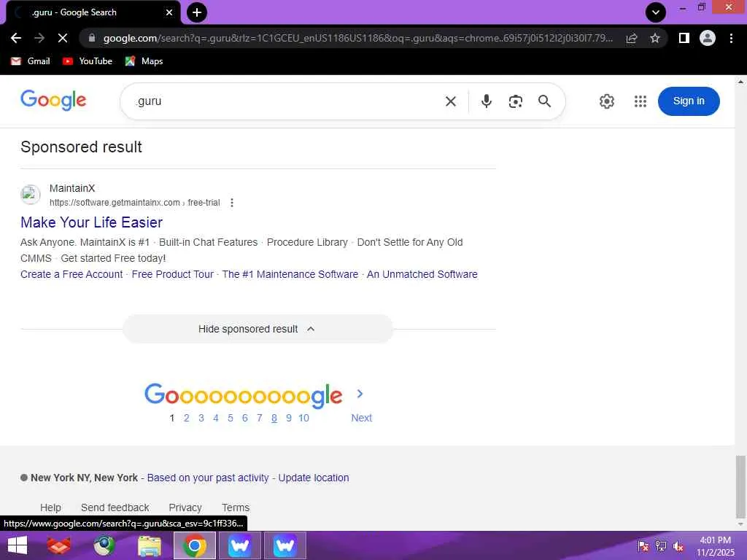747x560 pixels.
Task: Open the Make Your Life Easier result
Action: [x=91, y=222]
